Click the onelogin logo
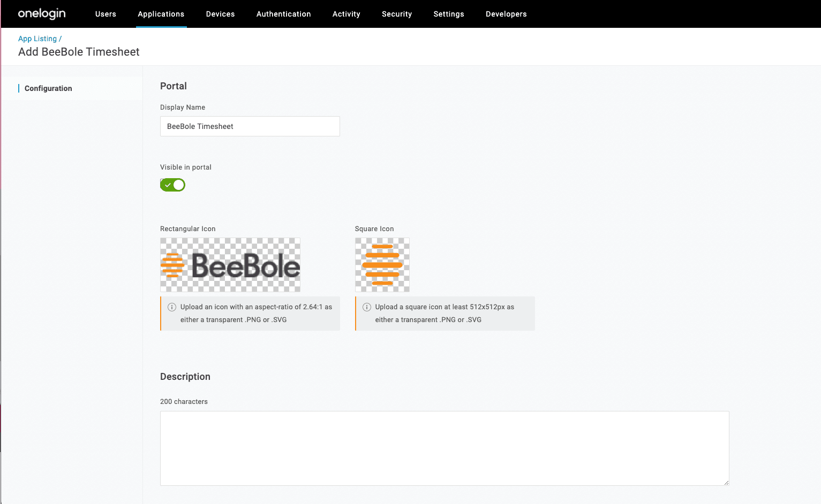Screen dimensions: 821x504 pos(42,14)
